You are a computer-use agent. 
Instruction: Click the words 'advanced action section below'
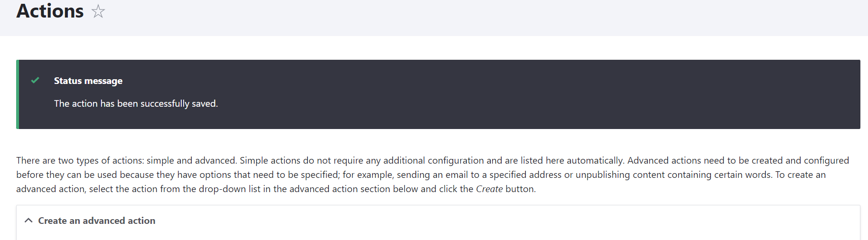coord(353,189)
